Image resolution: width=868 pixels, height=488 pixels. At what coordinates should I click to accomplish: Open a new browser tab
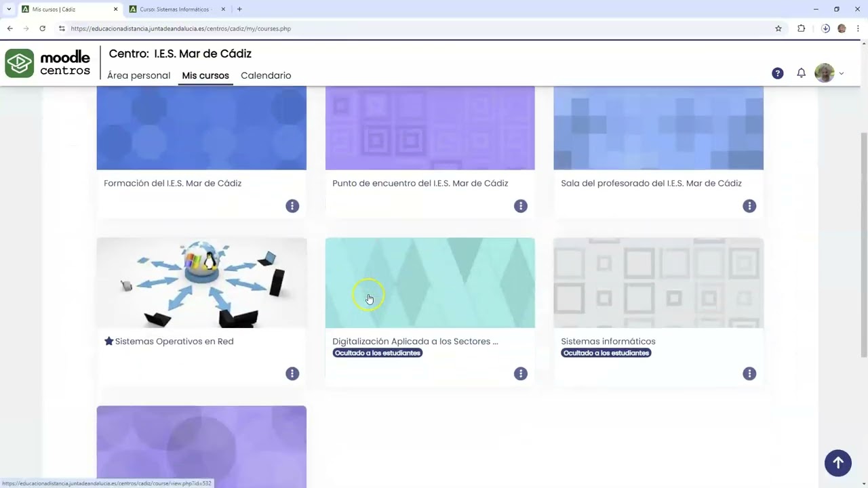pos(239,9)
